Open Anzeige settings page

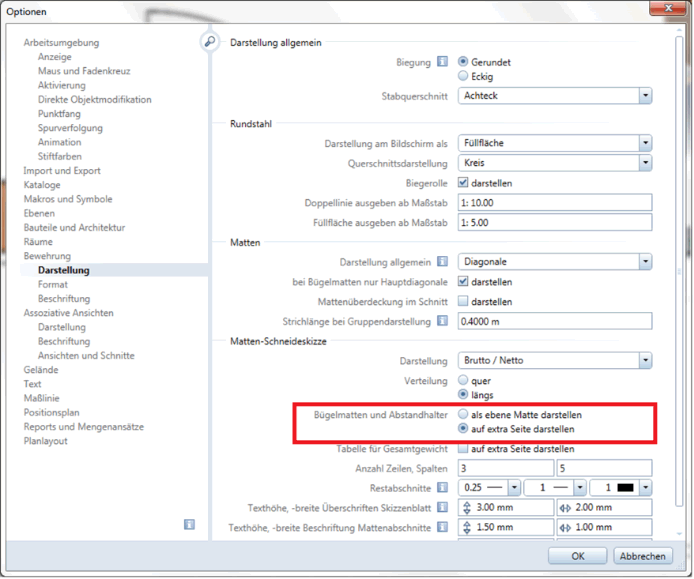54,57
